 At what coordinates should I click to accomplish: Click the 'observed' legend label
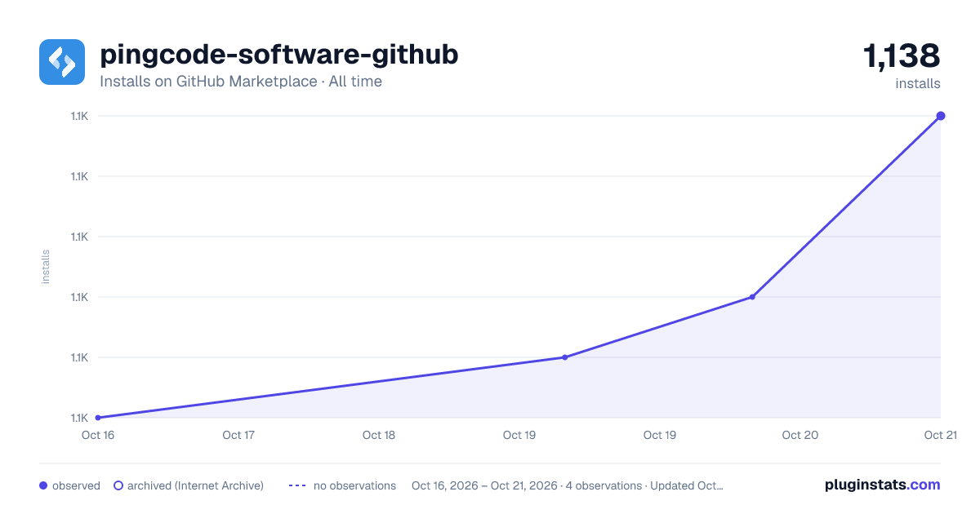[76, 485]
